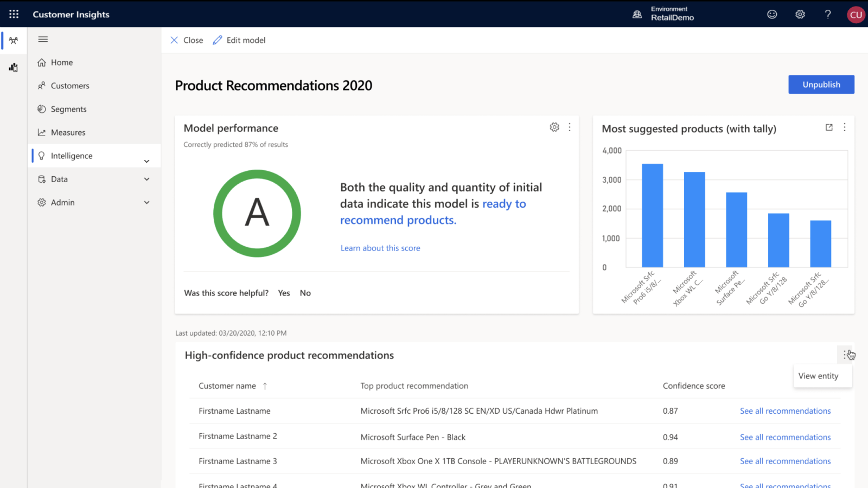The height and width of the screenshot is (488, 868).
Task: Select Firstname Lastname 3 customer cell
Action: click(238, 461)
